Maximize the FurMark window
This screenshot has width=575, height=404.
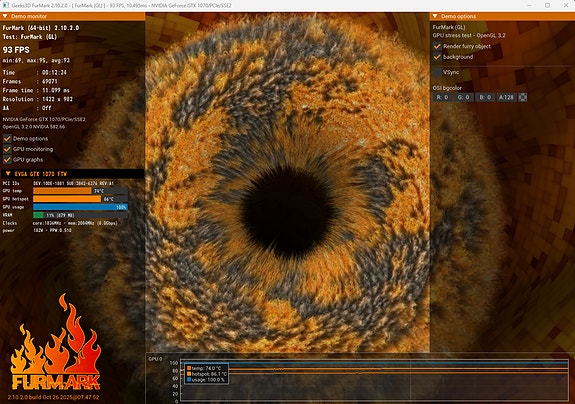[x=547, y=5]
